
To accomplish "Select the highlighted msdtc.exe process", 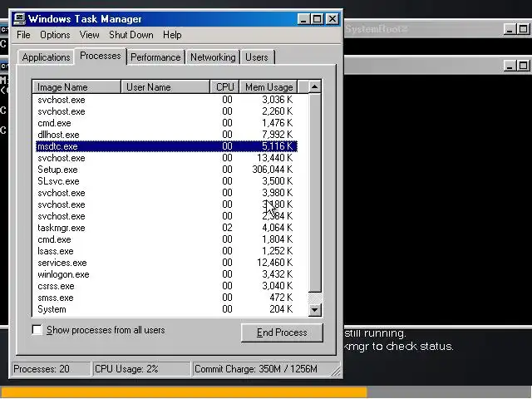I will click(166, 146).
